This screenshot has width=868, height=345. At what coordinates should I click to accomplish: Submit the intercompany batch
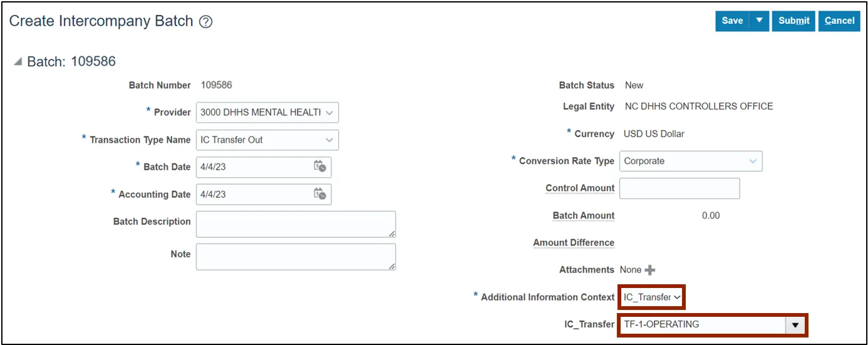(x=793, y=21)
